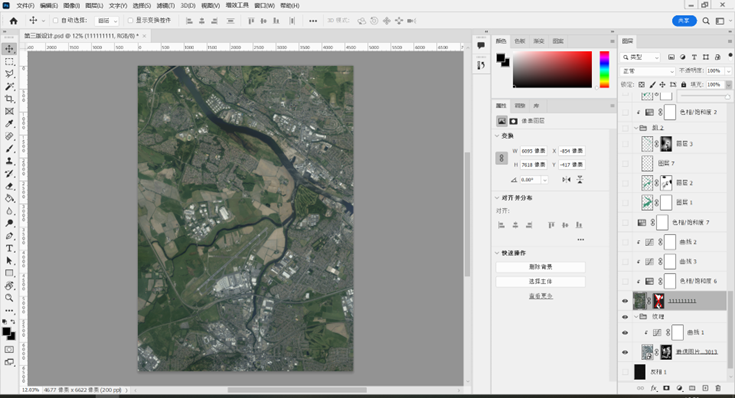The height and width of the screenshot is (398, 735).
Task: Toggle the 自动选择 checkbox
Action: click(55, 21)
